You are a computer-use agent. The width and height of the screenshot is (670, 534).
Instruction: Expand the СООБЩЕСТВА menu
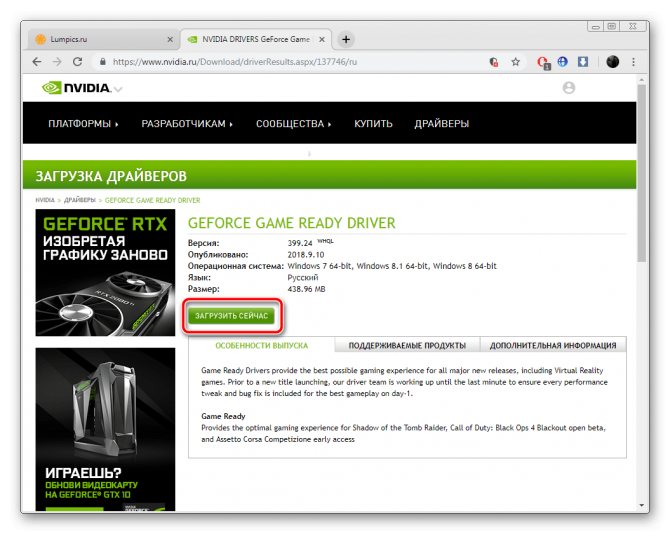(294, 124)
